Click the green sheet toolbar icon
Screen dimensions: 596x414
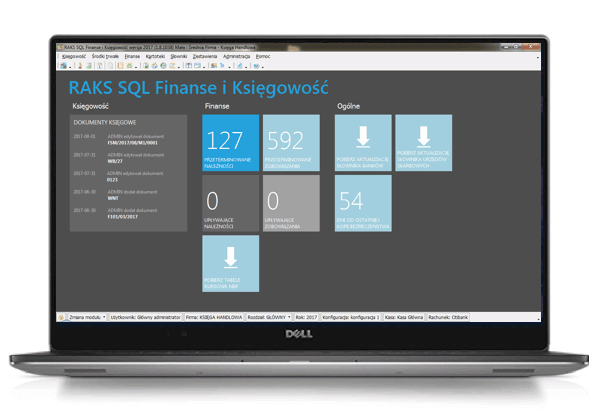[89, 66]
